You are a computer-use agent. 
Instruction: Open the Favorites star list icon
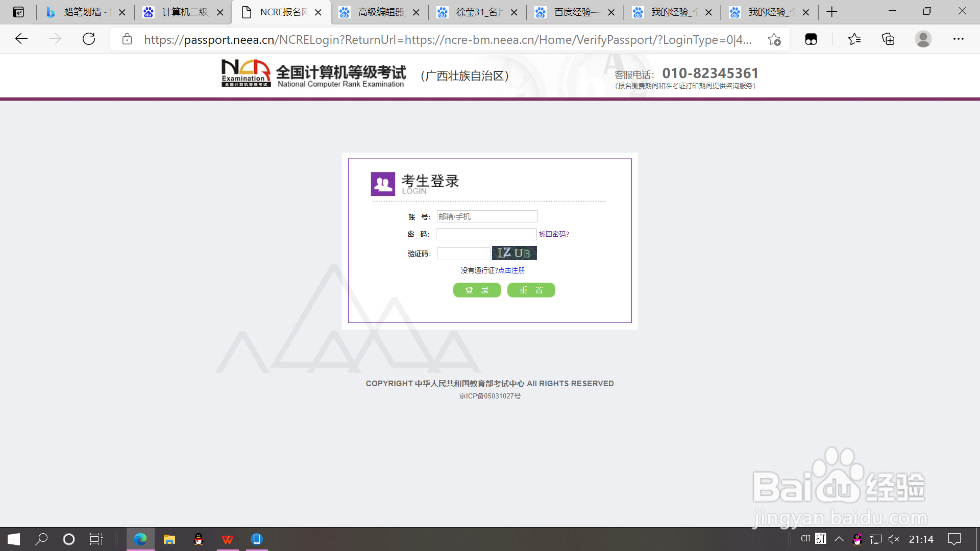(x=854, y=39)
